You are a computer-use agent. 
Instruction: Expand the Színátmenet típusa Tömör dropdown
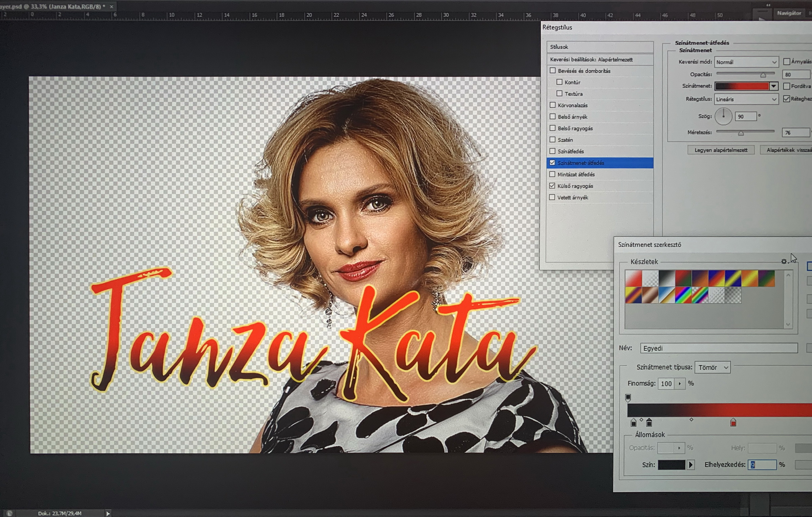[x=712, y=367]
